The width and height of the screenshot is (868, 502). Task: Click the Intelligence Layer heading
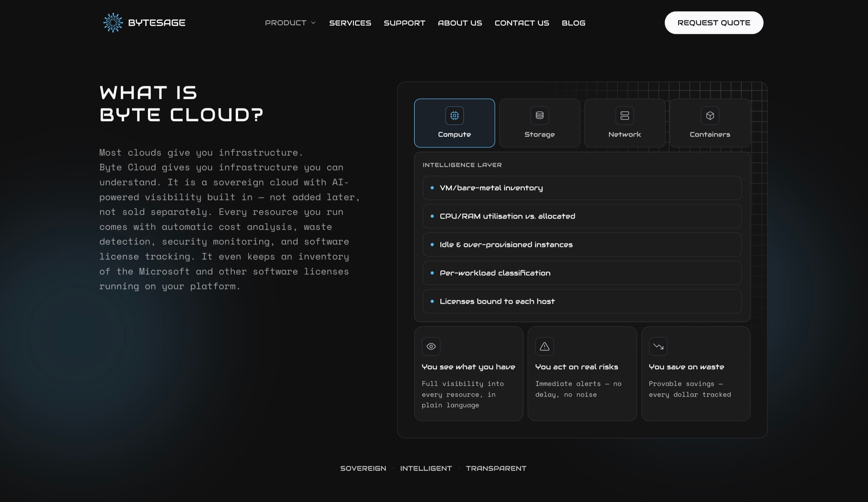click(x=462, y=165)
